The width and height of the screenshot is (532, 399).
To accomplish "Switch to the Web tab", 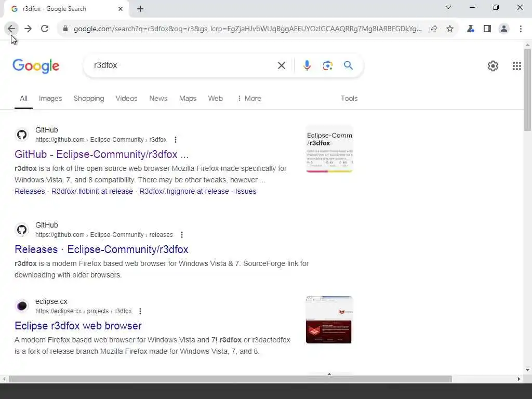I will 216,98.
